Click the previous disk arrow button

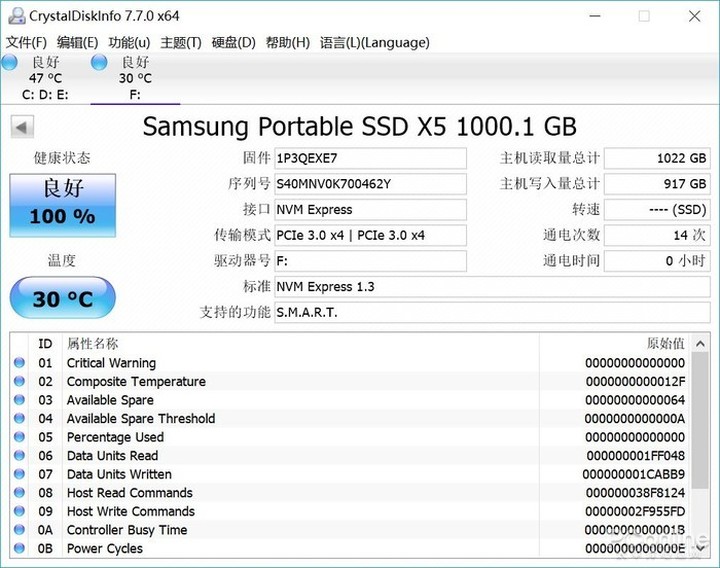point(22,127)
